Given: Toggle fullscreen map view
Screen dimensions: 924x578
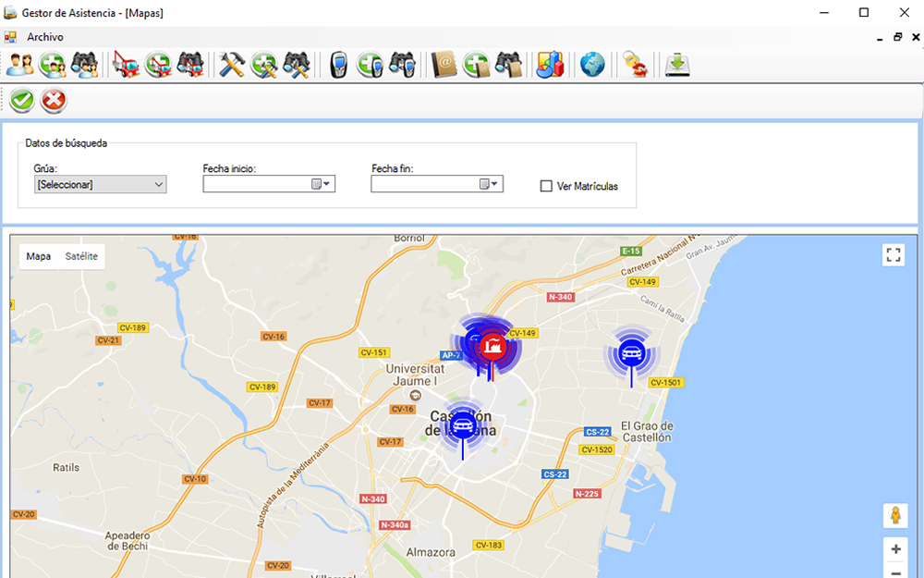Looking at the screenshot, I should click(894, 255).
